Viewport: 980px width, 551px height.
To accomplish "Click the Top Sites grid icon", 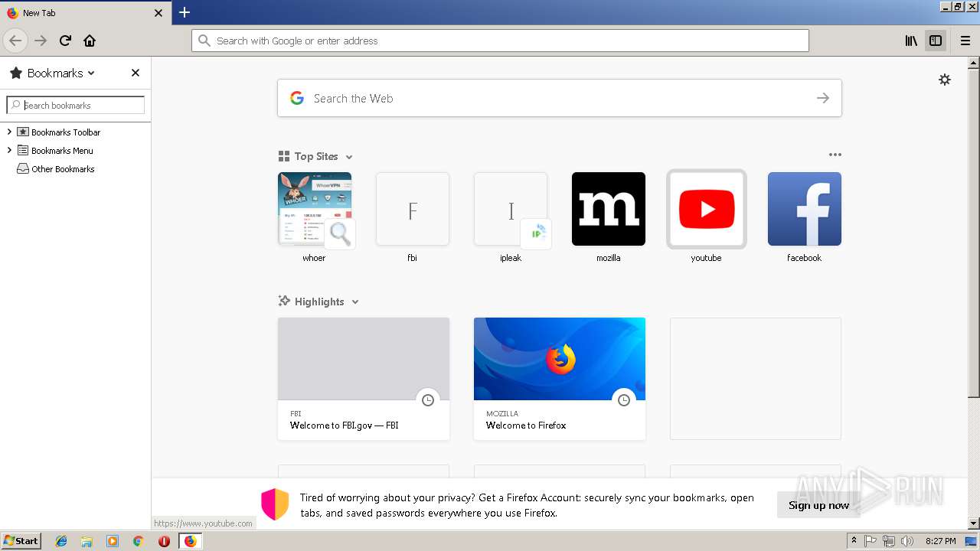I will pyautogui.click(x=284, y=156).
